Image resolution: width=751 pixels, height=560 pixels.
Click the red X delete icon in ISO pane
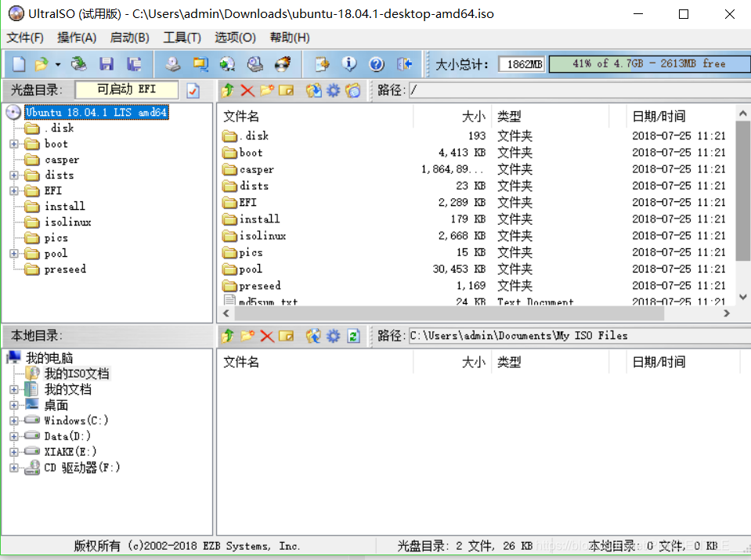click(x=247, y=90)
